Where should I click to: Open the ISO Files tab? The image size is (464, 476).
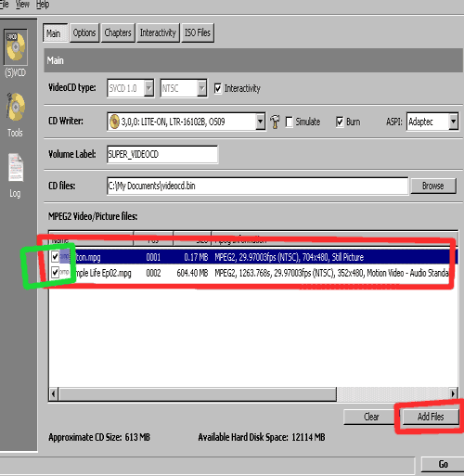(198, 32)
